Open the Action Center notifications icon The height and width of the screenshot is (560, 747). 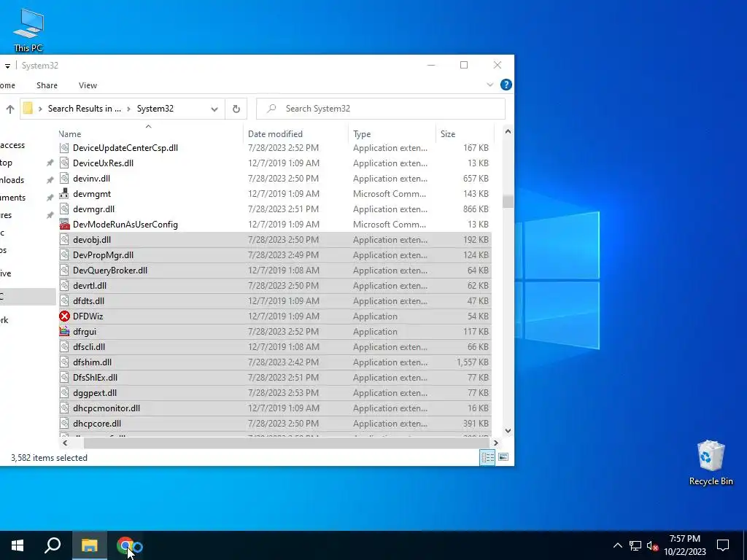pyautogui.click(x=723, y=545)
